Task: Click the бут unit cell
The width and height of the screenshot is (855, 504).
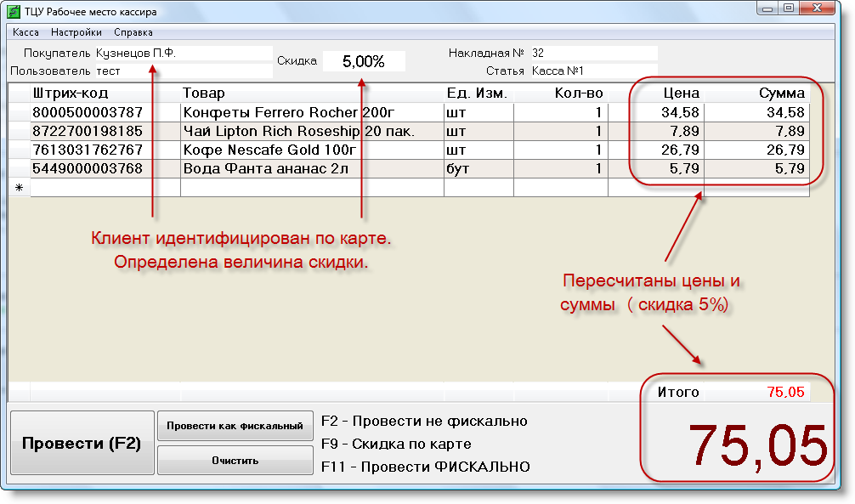Action: coord(478,168)
